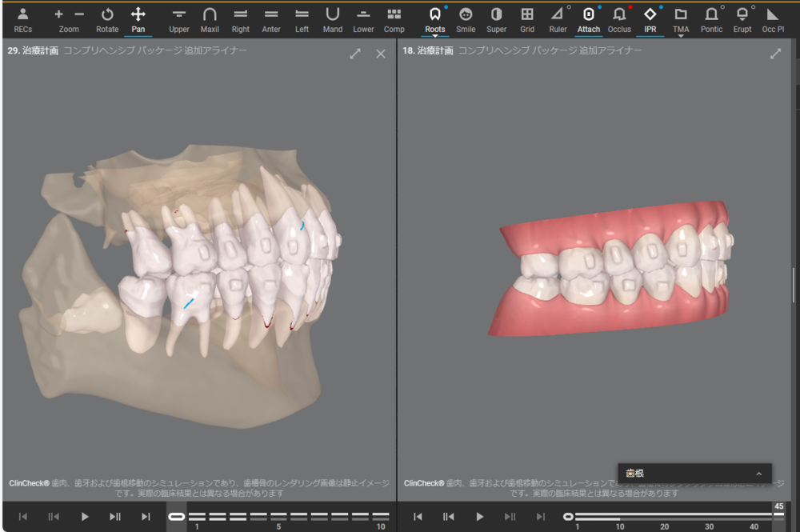This screenshot has width=800, height=532.
Task: Select the plan 29 治療計画 title
Action: click(33, 50)
